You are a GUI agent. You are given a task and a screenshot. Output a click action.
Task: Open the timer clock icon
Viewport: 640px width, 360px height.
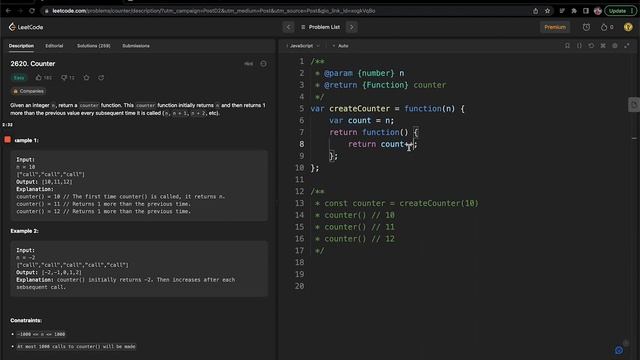586,27
